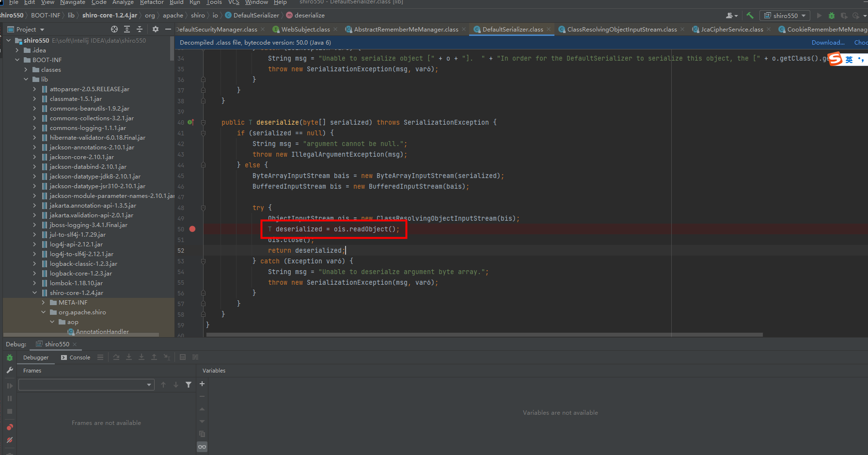
Task: Toggle the breakpoint on line 50
Action: [x=192, y=229]
